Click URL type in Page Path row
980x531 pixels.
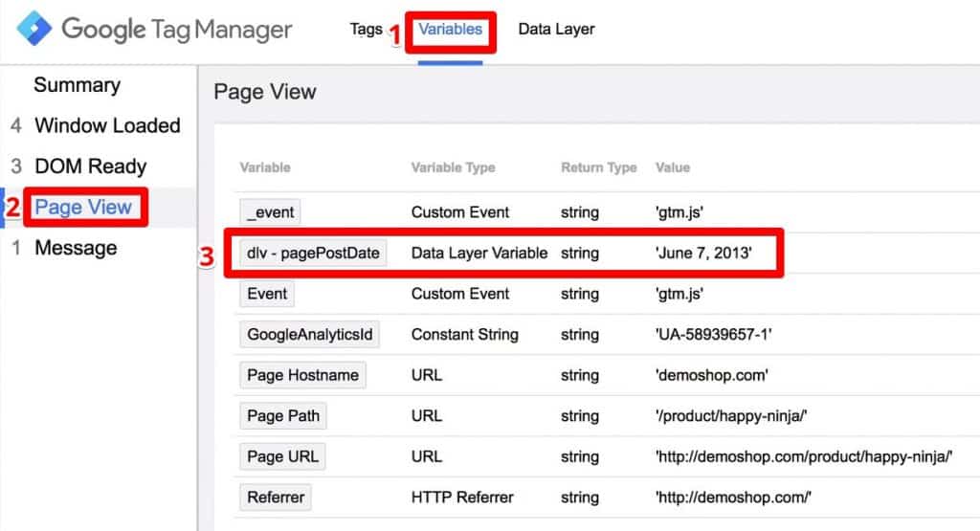point(427,415)
